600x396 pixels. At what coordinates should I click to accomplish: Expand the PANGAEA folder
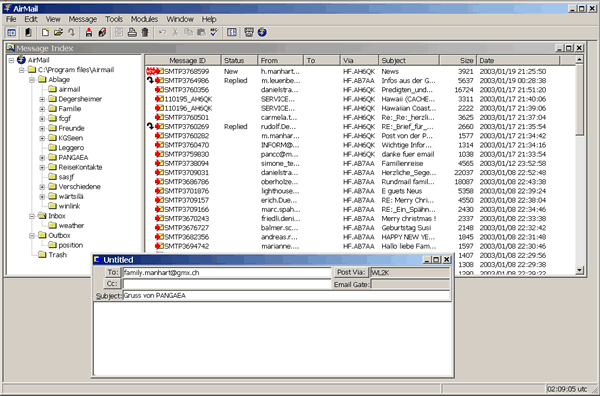(x=42, y=157)
